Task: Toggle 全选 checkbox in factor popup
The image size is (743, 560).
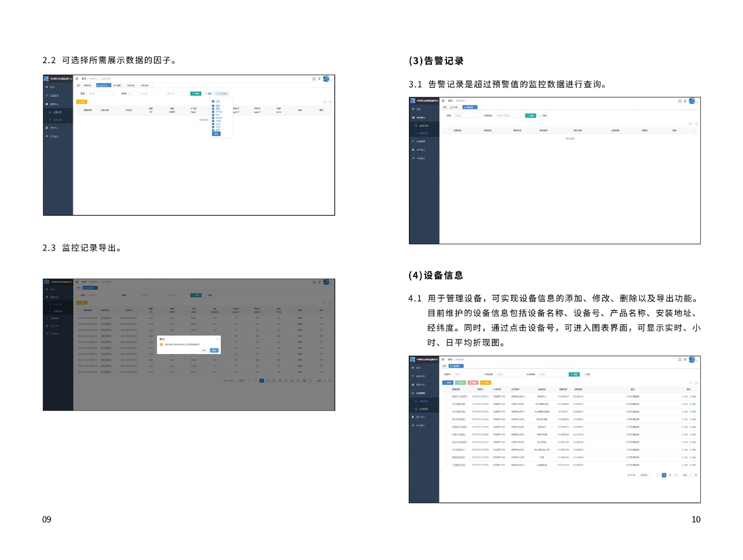Action: click(213, 101)
